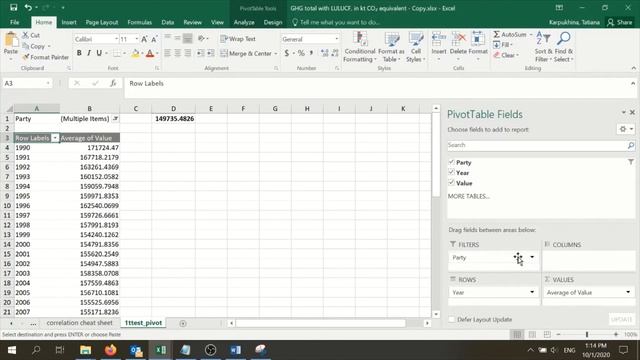This screenshot has width=640, height=360.
Task: Increase font size with the large A
Action: click(144, 39)
